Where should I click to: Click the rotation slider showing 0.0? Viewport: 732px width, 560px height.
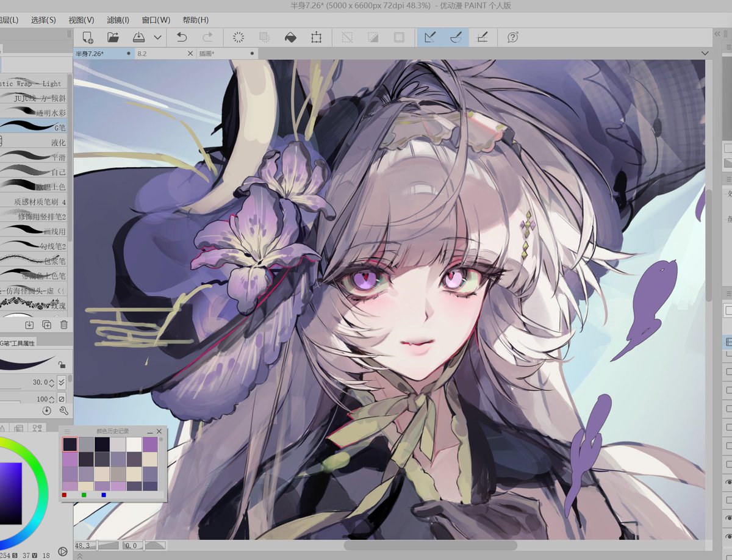pyautogui.click(x=144, y=545)
